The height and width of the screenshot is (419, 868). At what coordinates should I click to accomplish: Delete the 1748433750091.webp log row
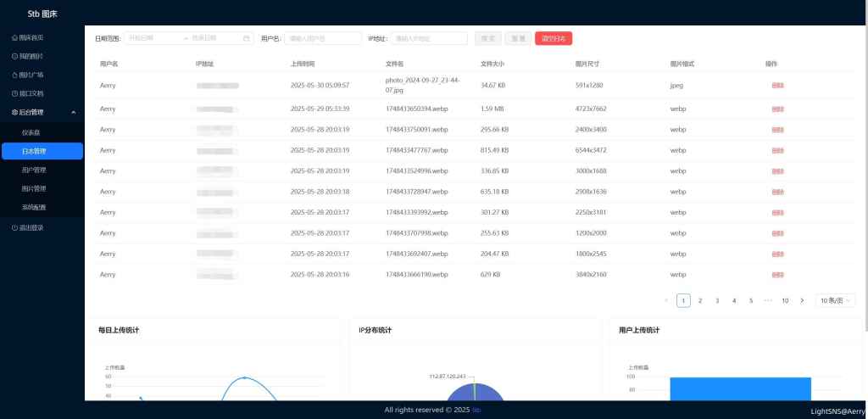click(x=778, y=130)
